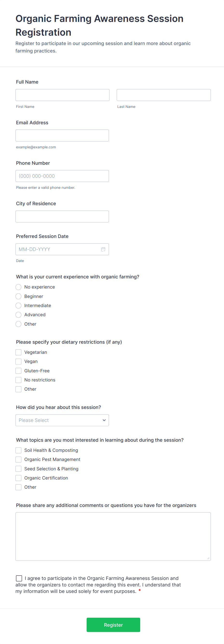Select No restrictions for dietary needs
The width and height of the screenshot is (224, 644).
click(x=18, y=380)
